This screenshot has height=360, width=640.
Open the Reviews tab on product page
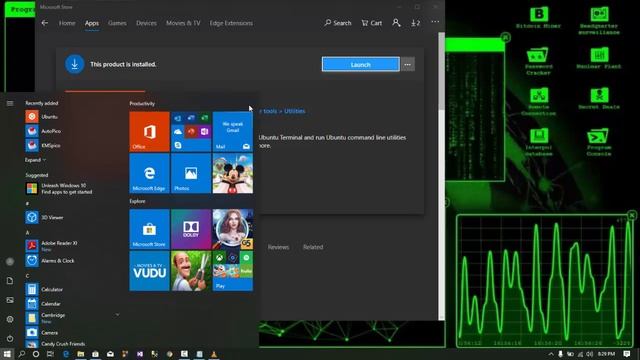278,247
